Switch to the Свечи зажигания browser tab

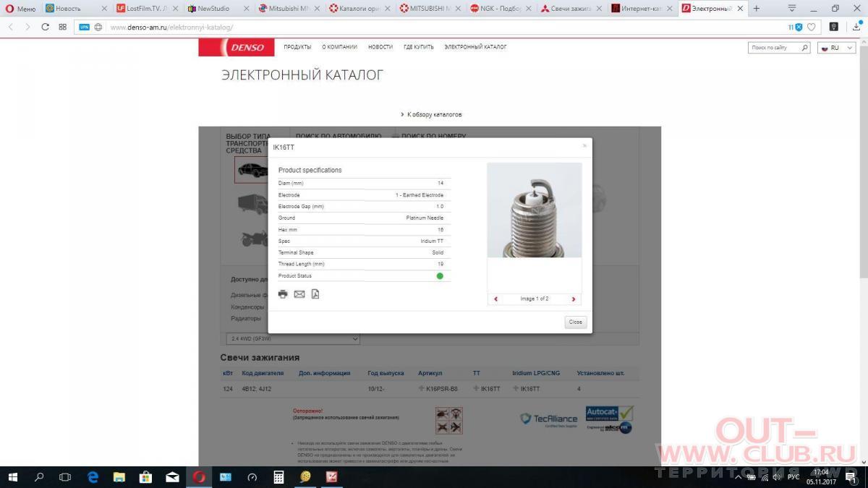pyautogui.click(x=572, y=9)
